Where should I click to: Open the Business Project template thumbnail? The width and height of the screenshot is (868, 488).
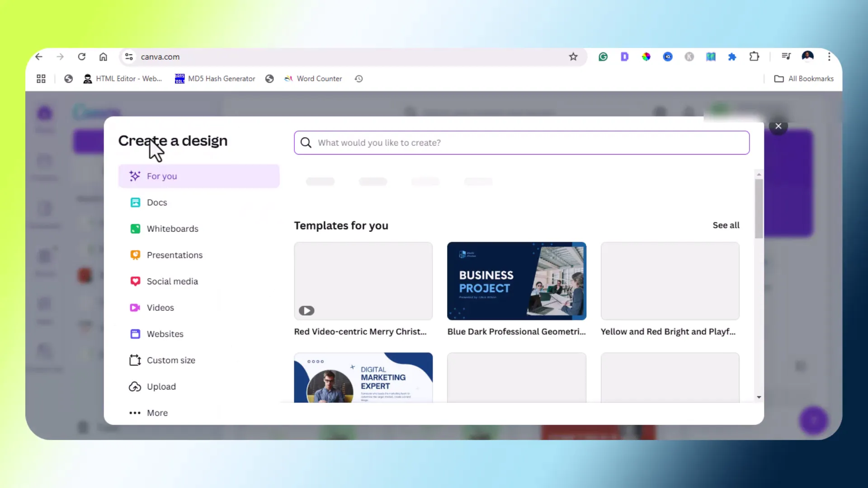coord(517,281)
